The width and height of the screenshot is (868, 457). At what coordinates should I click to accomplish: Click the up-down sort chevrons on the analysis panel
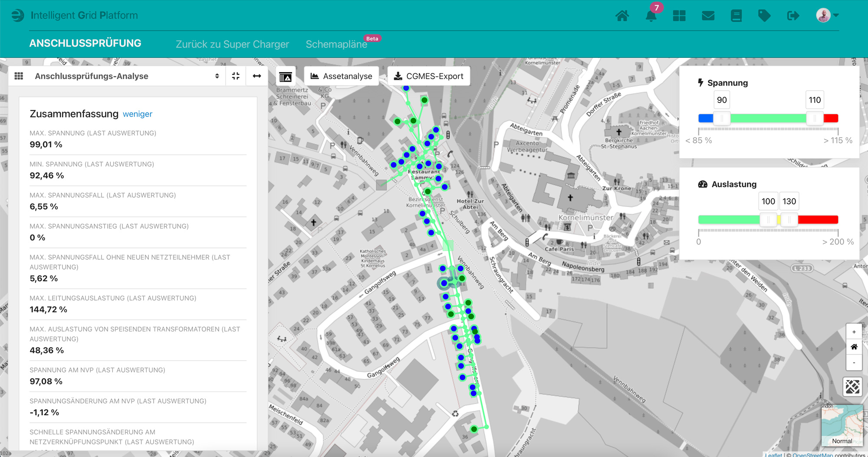pos(217,76)
